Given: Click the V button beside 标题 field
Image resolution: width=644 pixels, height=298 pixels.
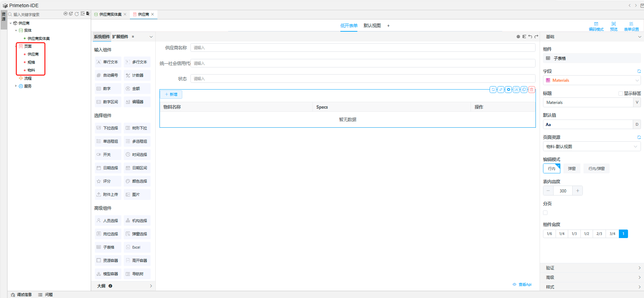Looking at the screenshot, I should pos(637,103).
